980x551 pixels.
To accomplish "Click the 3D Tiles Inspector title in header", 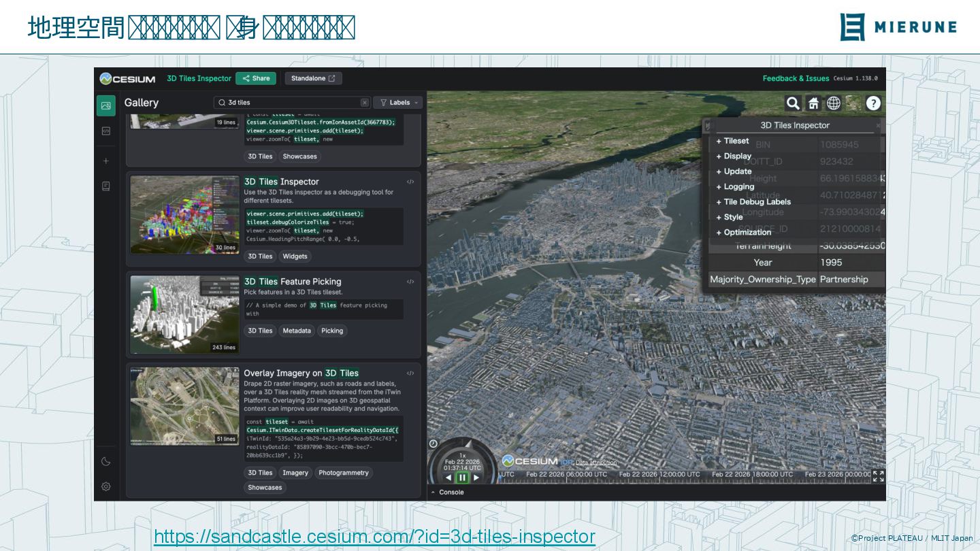I will 199,78.
